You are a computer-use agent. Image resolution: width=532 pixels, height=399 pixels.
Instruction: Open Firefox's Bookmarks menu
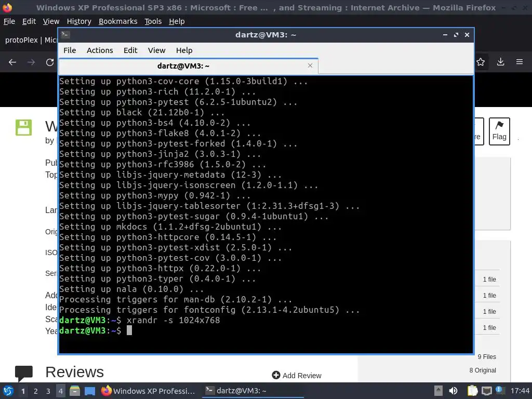point(118,21)
